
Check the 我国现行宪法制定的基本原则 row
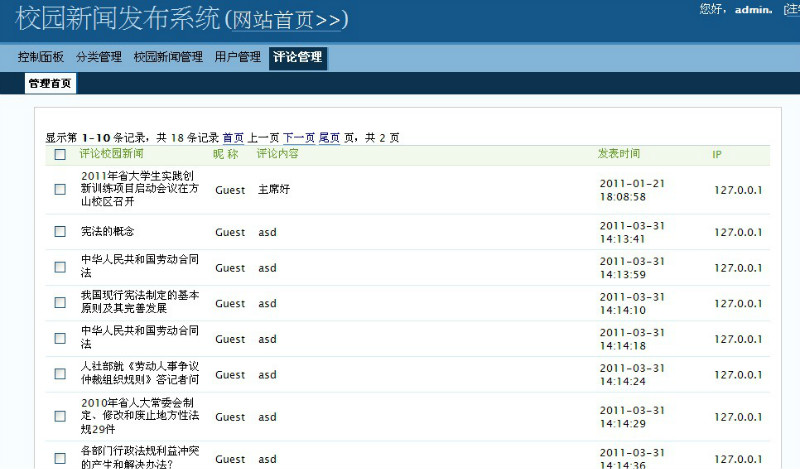tap(60, 303)
